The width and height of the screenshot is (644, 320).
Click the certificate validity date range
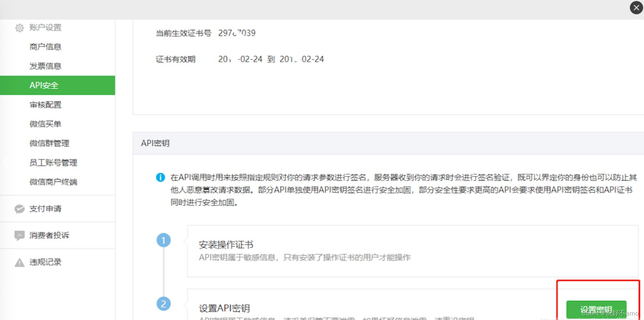point(271,59)
